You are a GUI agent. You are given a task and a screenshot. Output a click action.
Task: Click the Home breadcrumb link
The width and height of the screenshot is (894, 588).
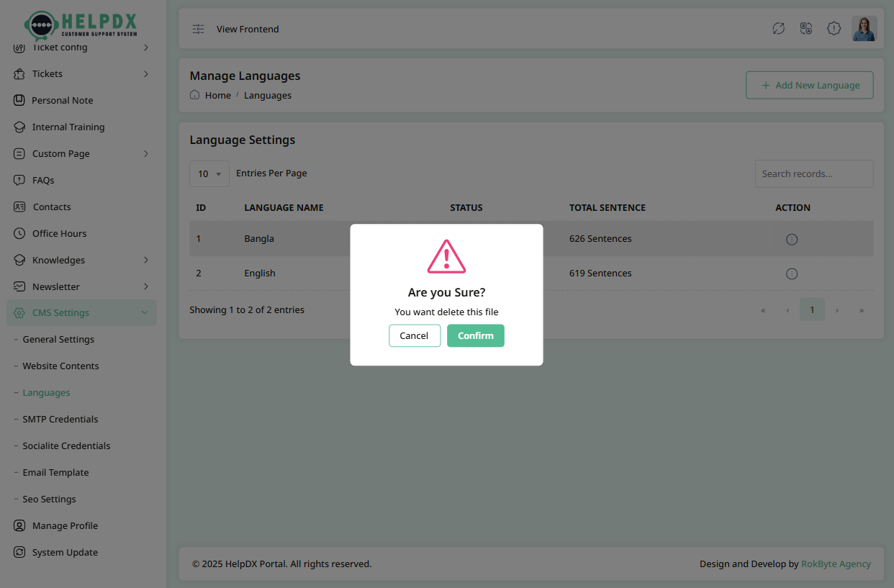[x=218, y=95]
